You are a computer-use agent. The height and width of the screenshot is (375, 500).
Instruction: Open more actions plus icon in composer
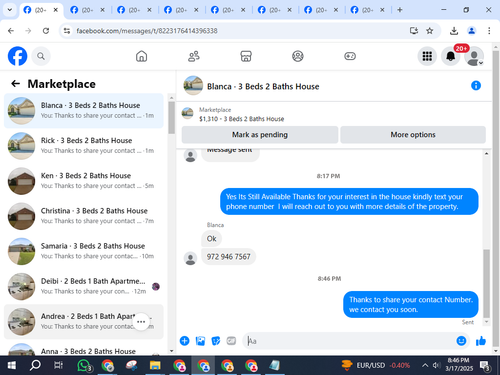click(x=184, y=341)
